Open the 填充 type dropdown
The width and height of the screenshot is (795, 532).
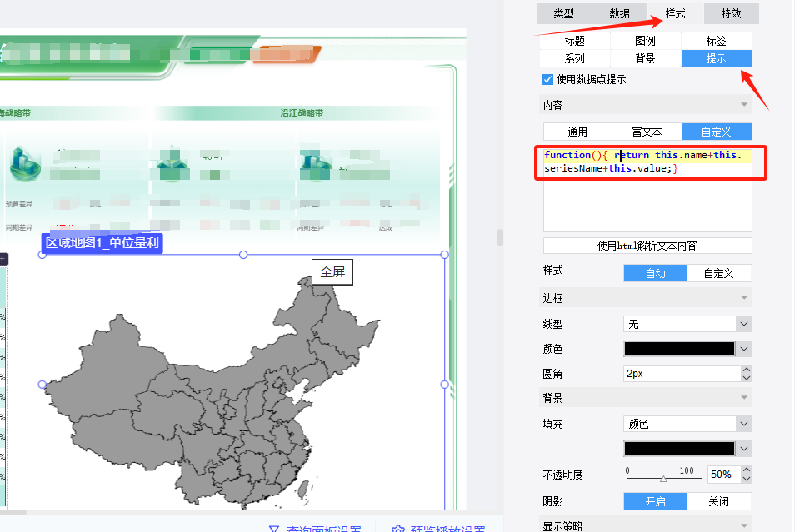pyautogui.click(x=687, y=424)
